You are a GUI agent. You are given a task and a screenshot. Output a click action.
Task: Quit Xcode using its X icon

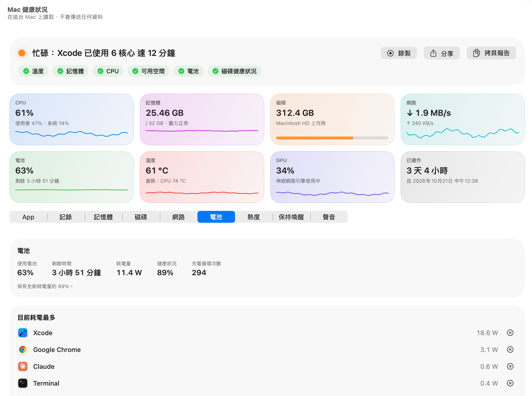[x=510, y=333]
